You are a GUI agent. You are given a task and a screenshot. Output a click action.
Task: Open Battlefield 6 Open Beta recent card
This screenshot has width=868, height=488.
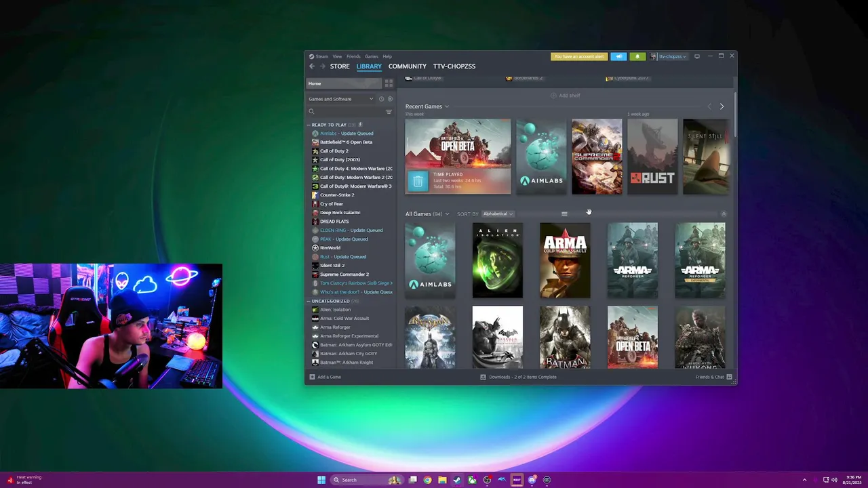coord(458,157)
